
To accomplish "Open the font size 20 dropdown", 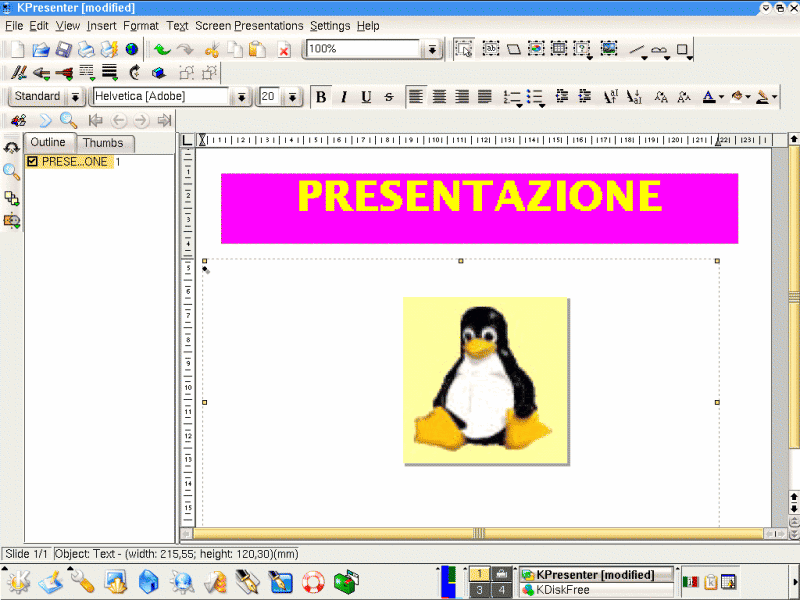I will click(292, 96).
